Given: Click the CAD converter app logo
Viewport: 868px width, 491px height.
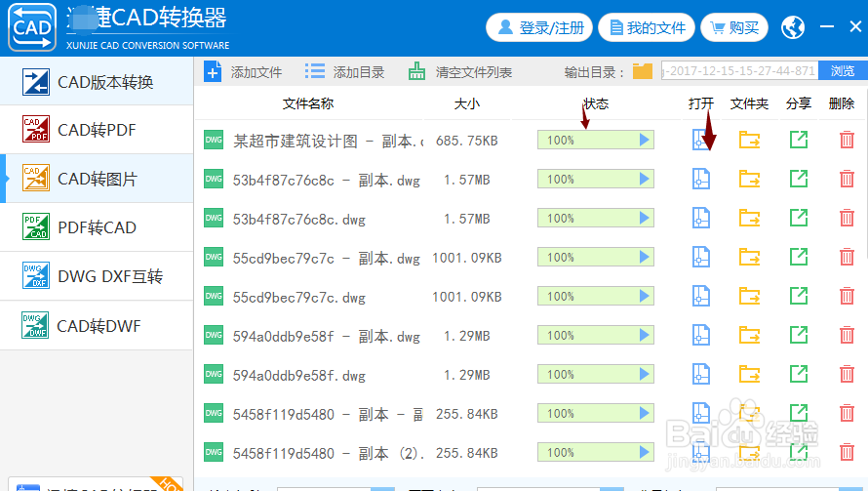Looking at the screenshot, I should coord(32,27).
